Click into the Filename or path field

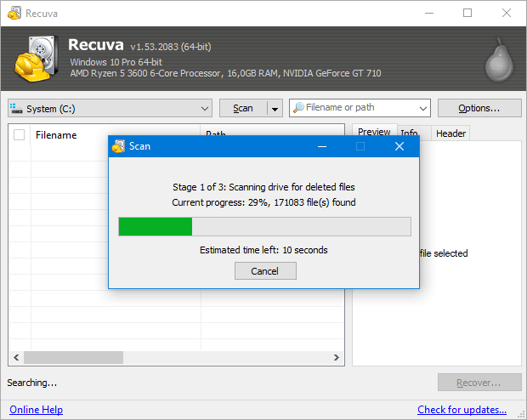pyautogui.click(x=360, y=108)
